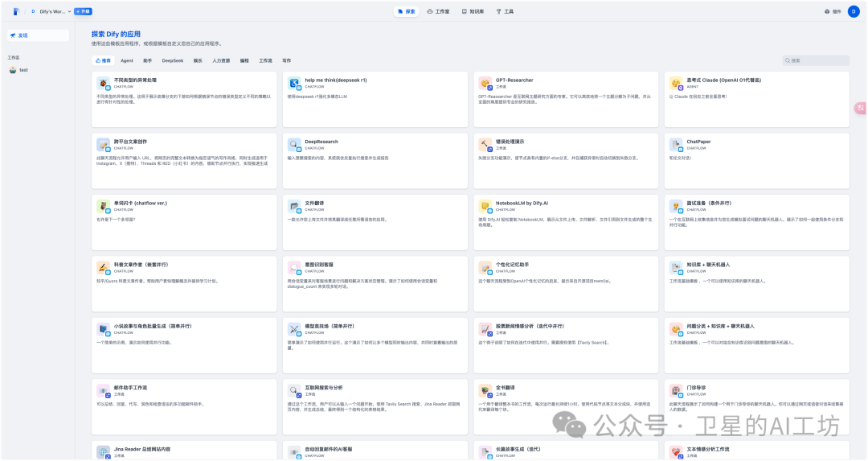This screenshot has width=868, height=461.
Task: Click the 文件翻译 folder icon
Action: coord(294,207)
